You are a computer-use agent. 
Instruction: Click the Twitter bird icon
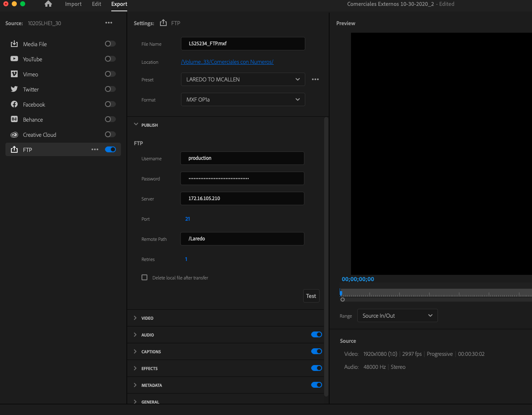click(x=14, y=89)
